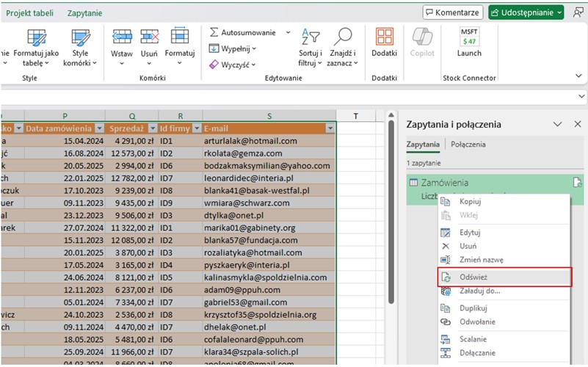This screenshot has height=367, width=588.
Task: Open the Data zamówienia filter dropdown
Action: [99, 128]
